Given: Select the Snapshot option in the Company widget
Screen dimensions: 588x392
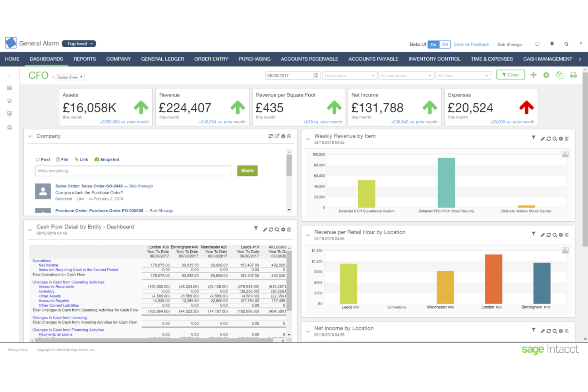Looking at the screenshot, I should [x=106, y=159].
